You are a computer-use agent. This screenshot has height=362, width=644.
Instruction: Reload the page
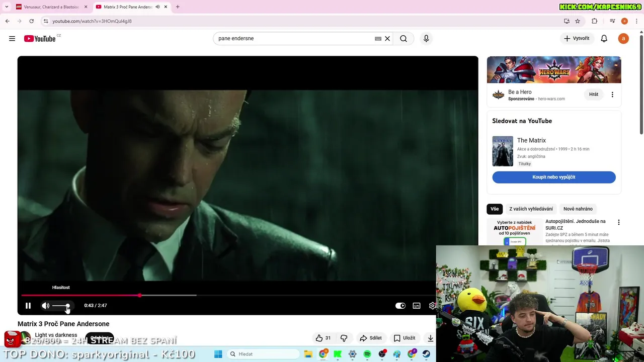[31, 21]
